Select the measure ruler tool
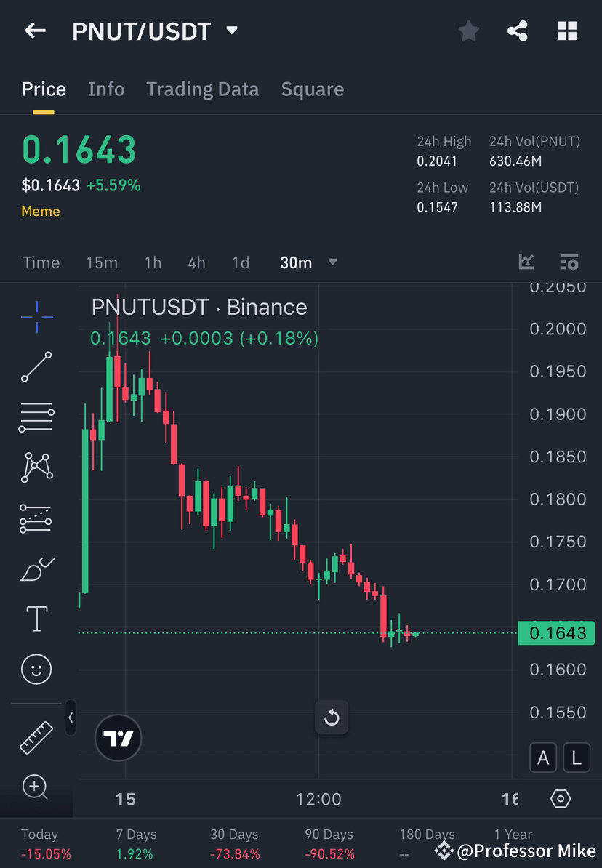This screenshot has height=868, width=602. pos(36,736)
